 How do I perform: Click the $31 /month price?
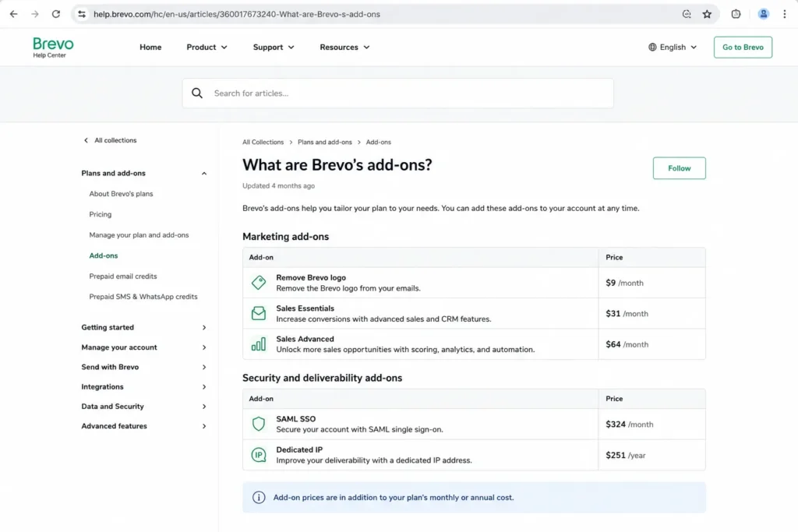tap(627, 314)
